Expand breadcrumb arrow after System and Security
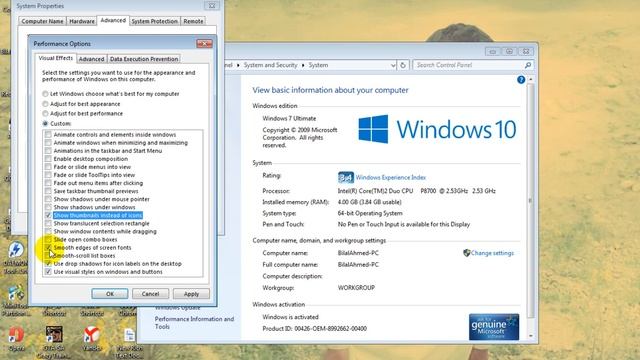 (303, 65)
